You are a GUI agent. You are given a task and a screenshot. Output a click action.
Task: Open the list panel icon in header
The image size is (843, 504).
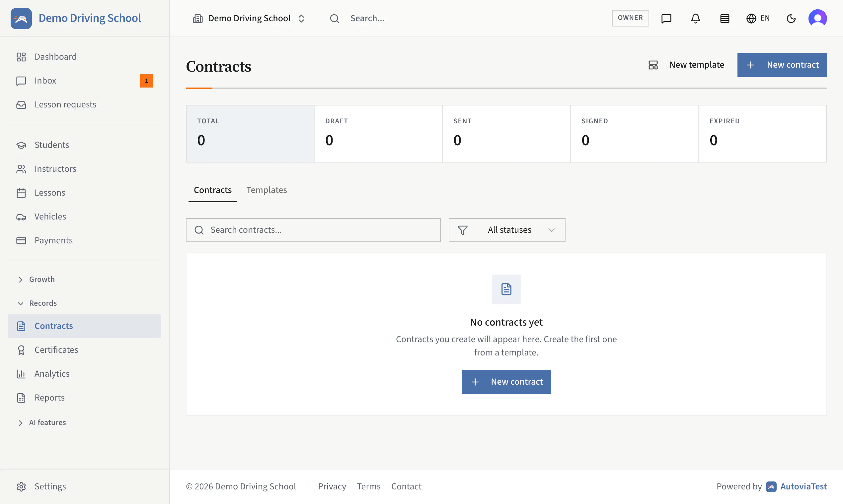[725, 18]
